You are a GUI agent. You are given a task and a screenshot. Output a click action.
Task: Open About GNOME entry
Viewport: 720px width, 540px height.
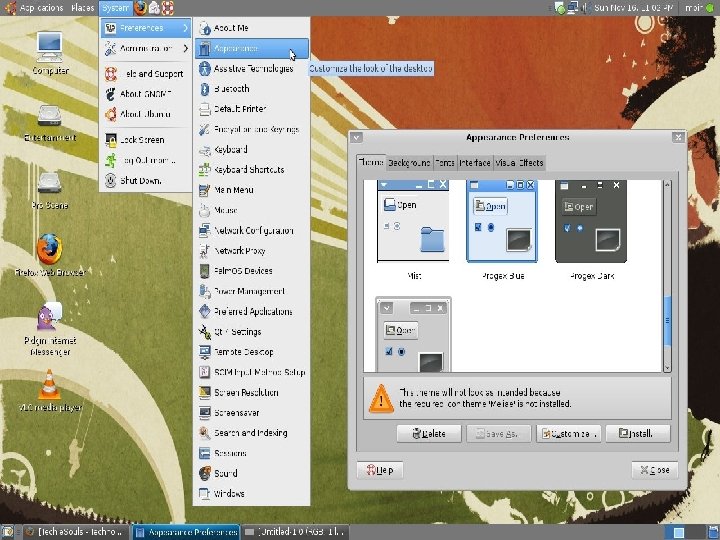pyautogui.click(x=146, y=94)
